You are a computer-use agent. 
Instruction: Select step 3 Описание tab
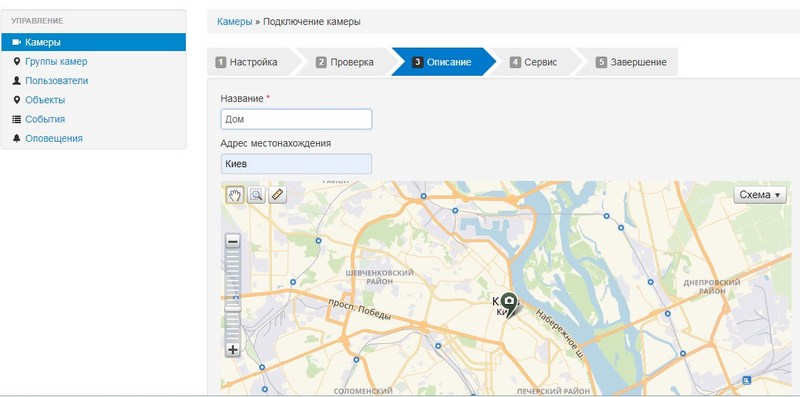tap(442, 62)
